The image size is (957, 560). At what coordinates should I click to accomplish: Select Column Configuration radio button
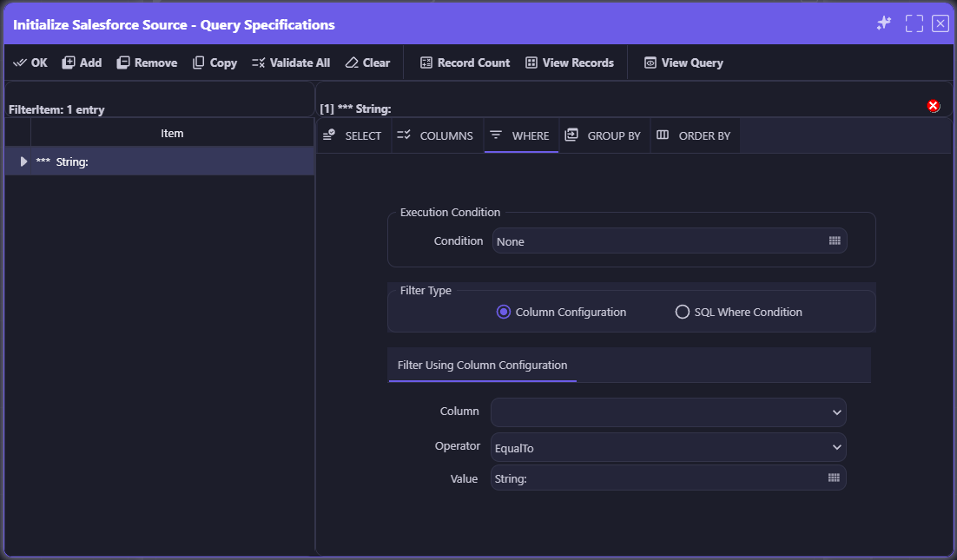point(504,312)
